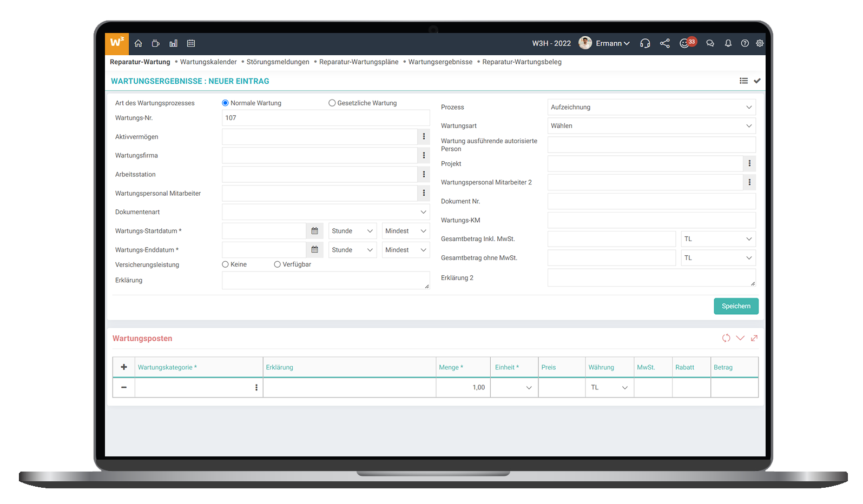The height and width of the screenshot is (504, 863).
Task: Click the Menge cell showing 1,00
Action: point(463,388)
